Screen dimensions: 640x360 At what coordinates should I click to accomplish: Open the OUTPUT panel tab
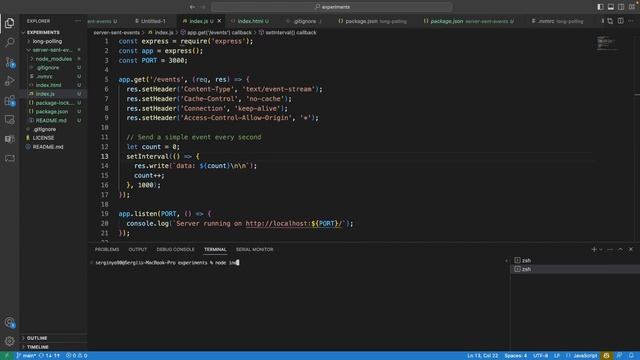138,249
